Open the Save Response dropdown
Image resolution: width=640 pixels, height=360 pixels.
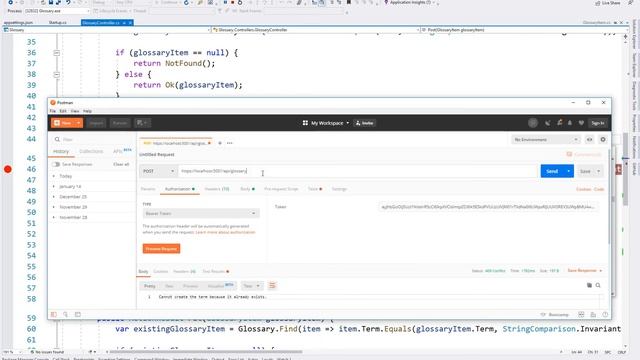click(584, 271)
